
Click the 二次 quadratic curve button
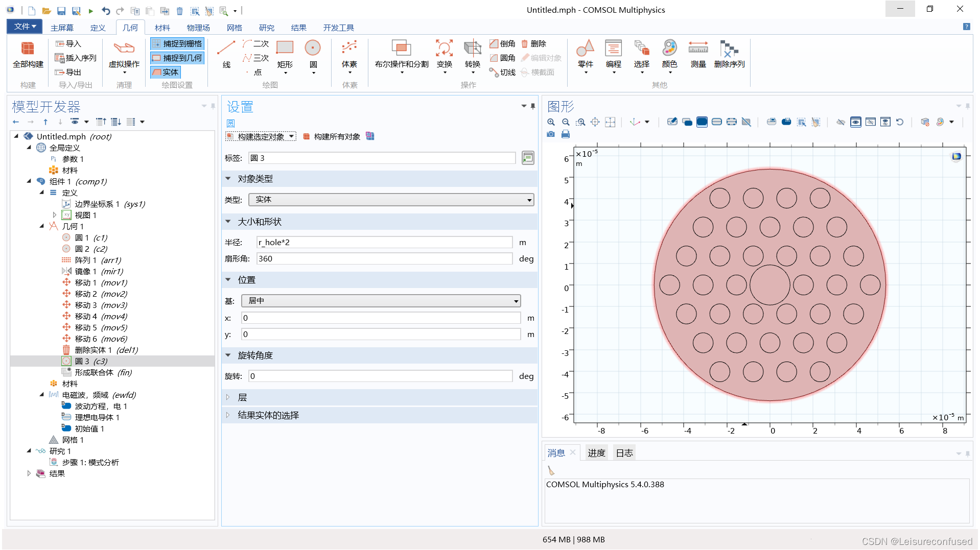pyautogui.click(x=256, y=44)
